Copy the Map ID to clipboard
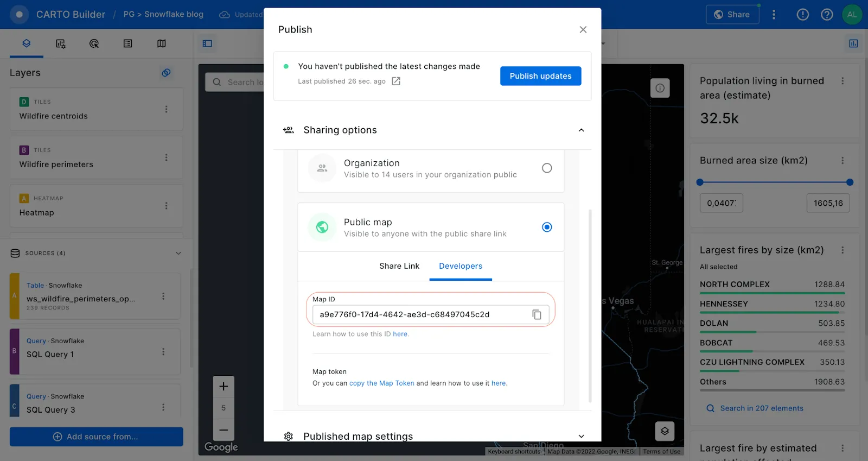Screen dimensions: 868x461 537,314
